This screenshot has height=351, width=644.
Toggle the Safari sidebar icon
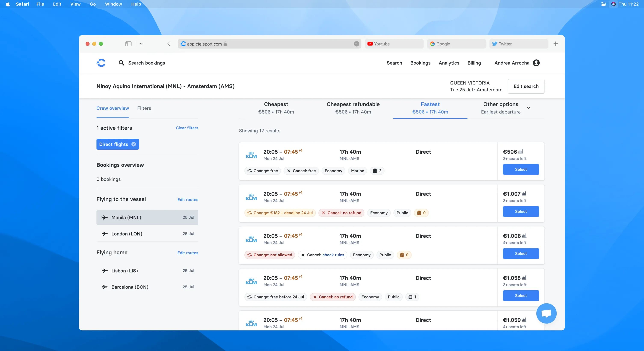(128, 44)
